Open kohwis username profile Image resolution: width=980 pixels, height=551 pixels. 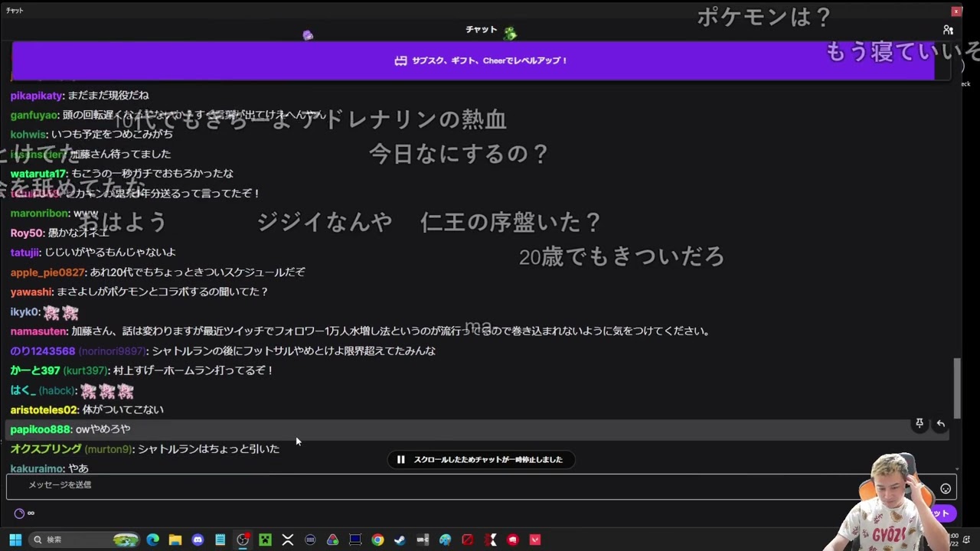pyautogui.click(x=28, y=134)
